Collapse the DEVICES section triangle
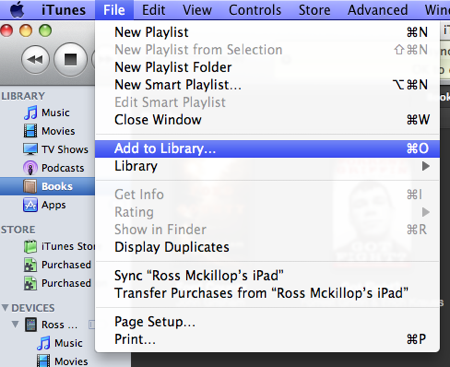The image size is (450, 367). point(5,307)
